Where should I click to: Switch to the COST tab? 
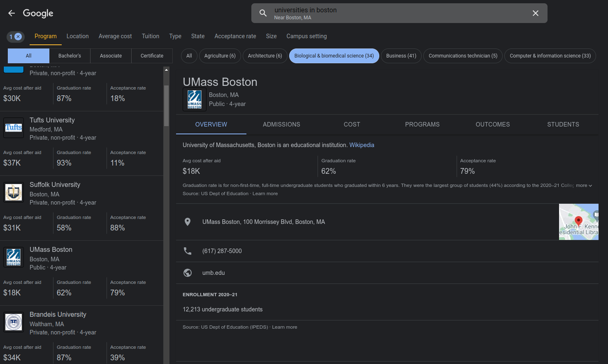pyautogui.click(x=352, y=124)
